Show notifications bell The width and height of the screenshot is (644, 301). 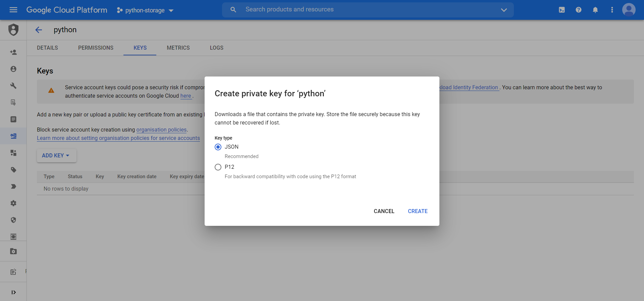coord(595,10)
